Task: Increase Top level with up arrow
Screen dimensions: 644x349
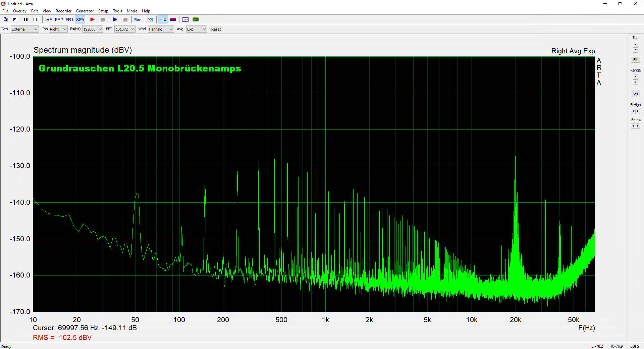Action: point(635,44)
